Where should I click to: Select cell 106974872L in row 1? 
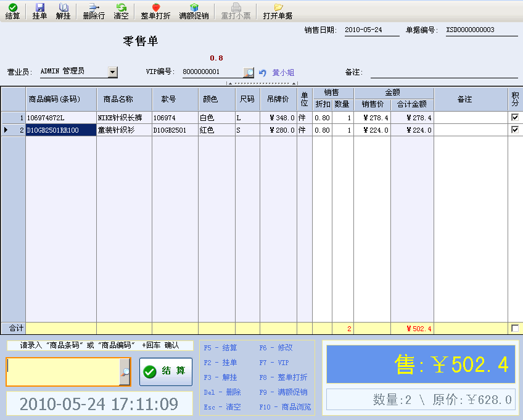[x=61, y=118]
